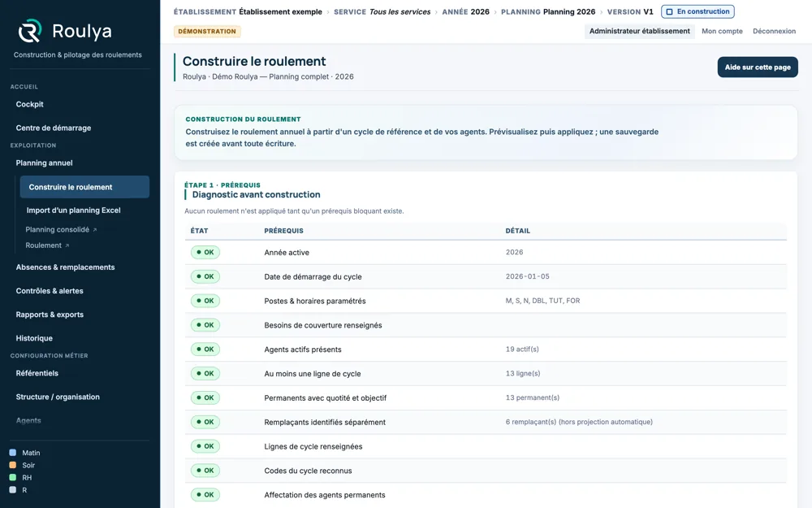
Task: Open the Roulement sidebar link
Action: [44, 245]
